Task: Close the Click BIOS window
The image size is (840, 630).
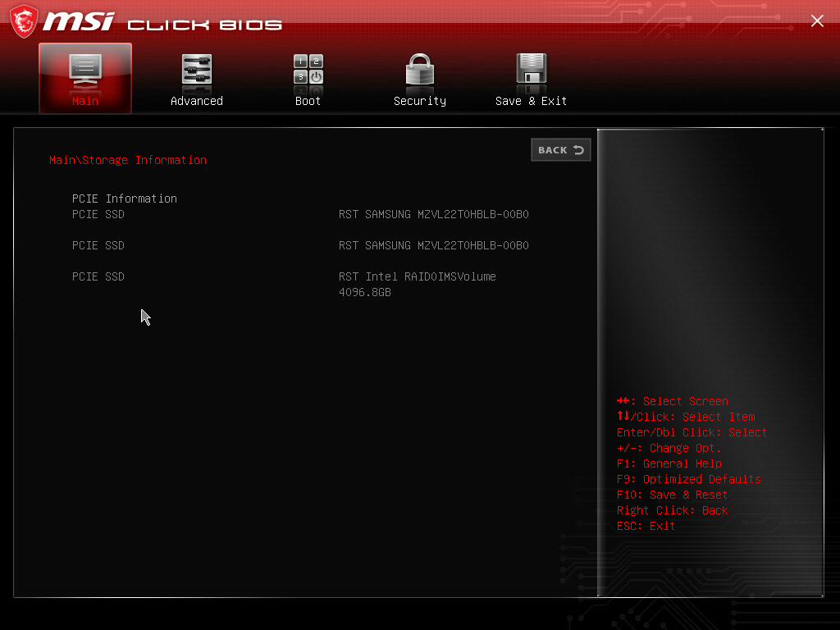Action: pyautogui.click(x=817, y=21)
